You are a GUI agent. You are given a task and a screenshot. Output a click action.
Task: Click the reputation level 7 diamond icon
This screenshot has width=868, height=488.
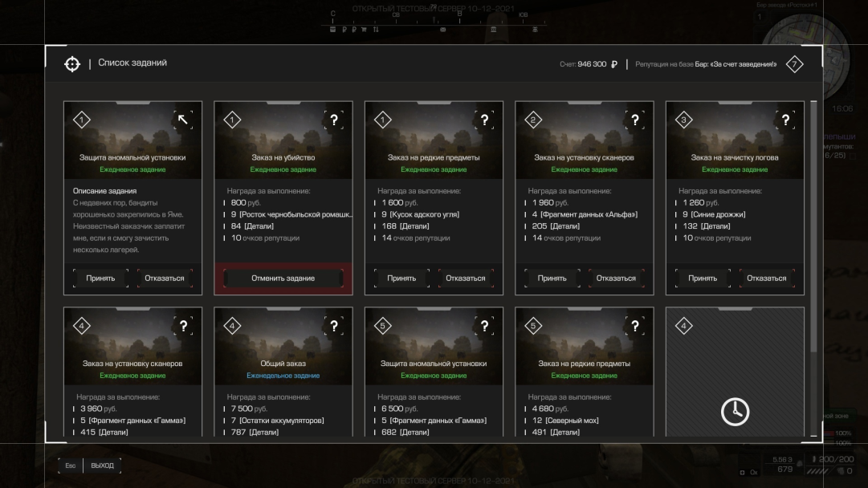click(x=794, y=64)
